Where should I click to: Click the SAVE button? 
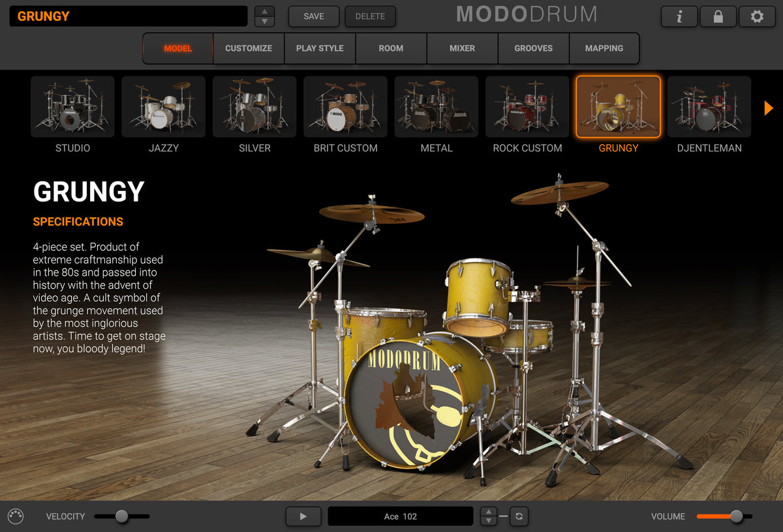(x=314, y=16)
